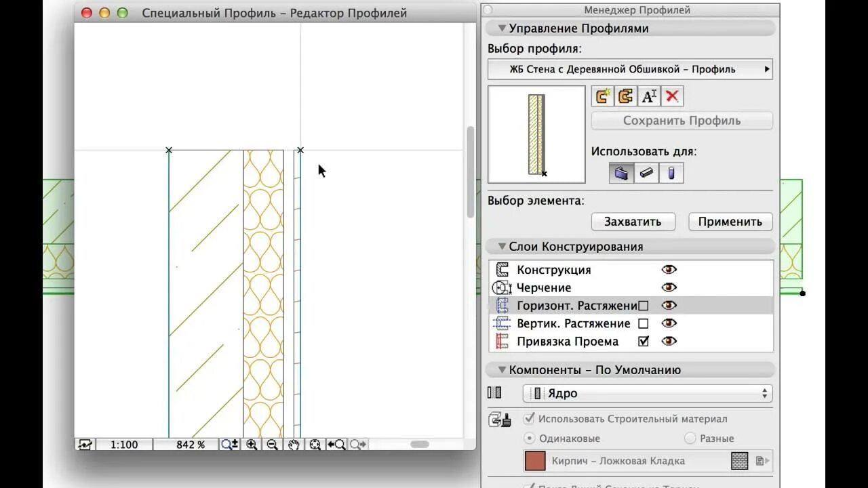Uncheck the Привязка Проема checkbox
Screen dimensions: 868x488
(x=644, y=342)
